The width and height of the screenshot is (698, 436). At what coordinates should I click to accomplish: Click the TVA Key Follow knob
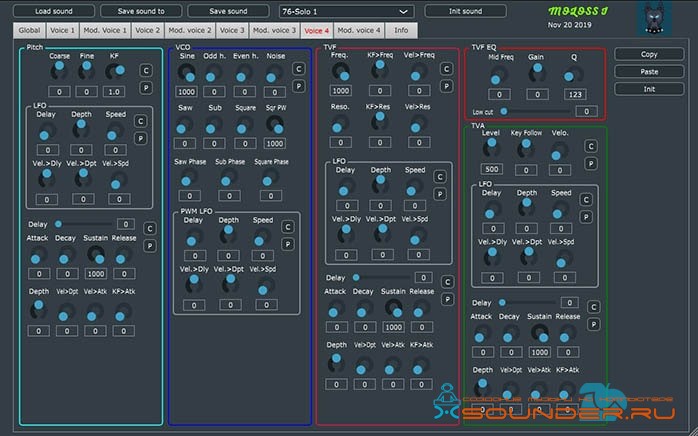point(526,148)
